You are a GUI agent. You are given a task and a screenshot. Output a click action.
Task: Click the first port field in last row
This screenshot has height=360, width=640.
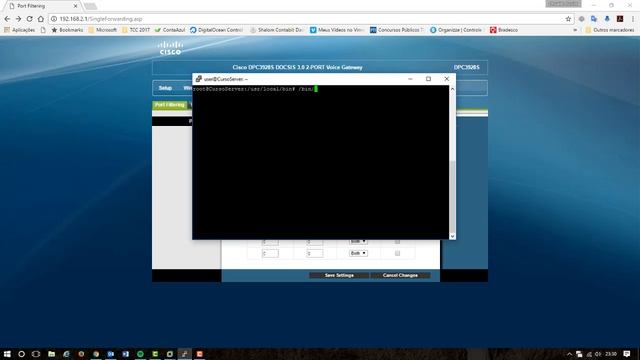[x=270, y=253]
